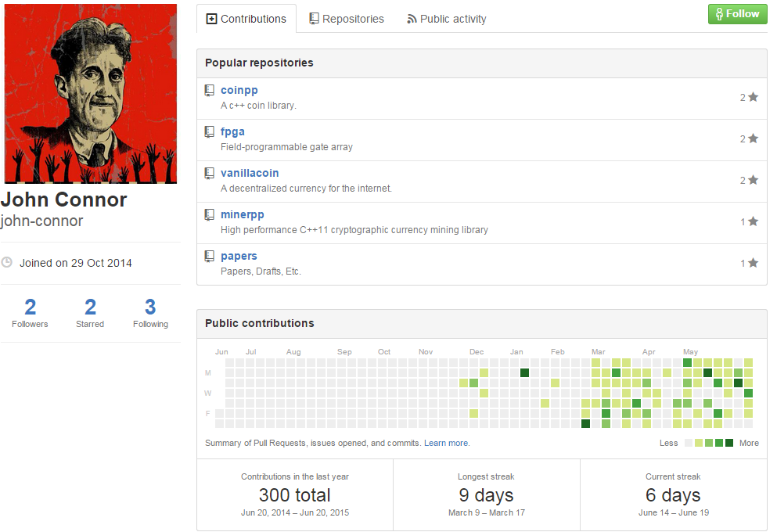
Task: Click the Public contributions heading
Action: click(x=260, y=323)
